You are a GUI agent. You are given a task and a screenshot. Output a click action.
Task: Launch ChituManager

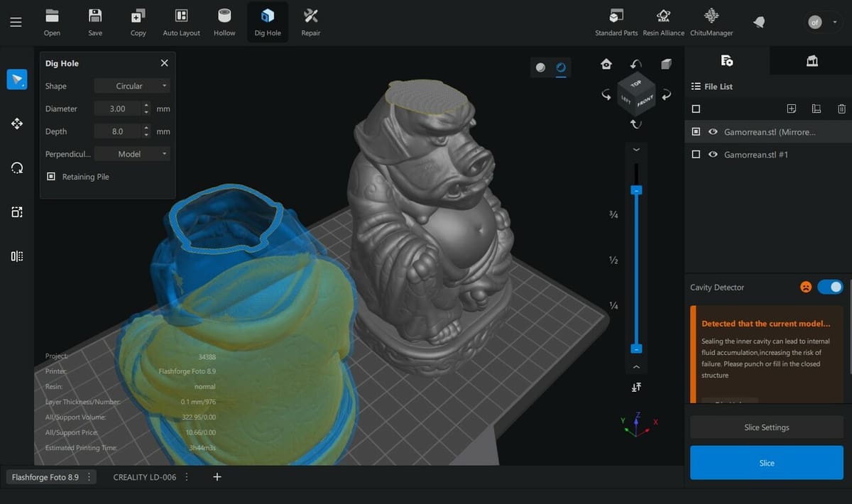pyautogui.click(x=711, y=22)
